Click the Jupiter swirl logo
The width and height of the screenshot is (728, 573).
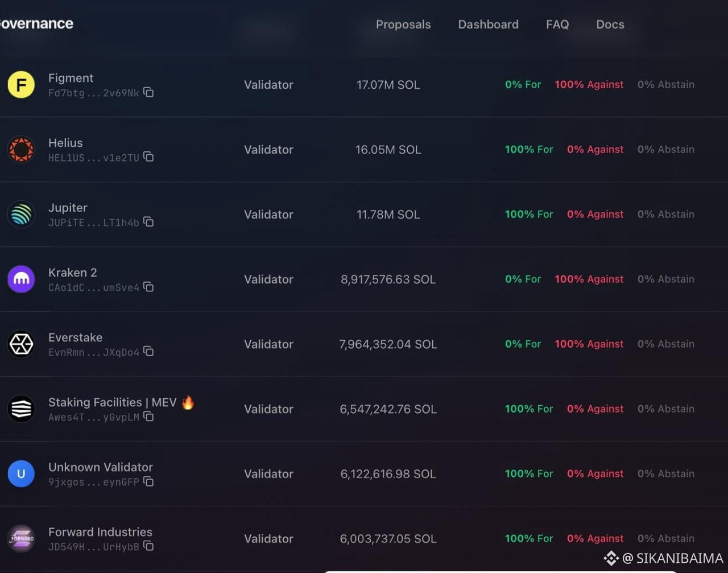pyautogui.click(x=21, y=215)
